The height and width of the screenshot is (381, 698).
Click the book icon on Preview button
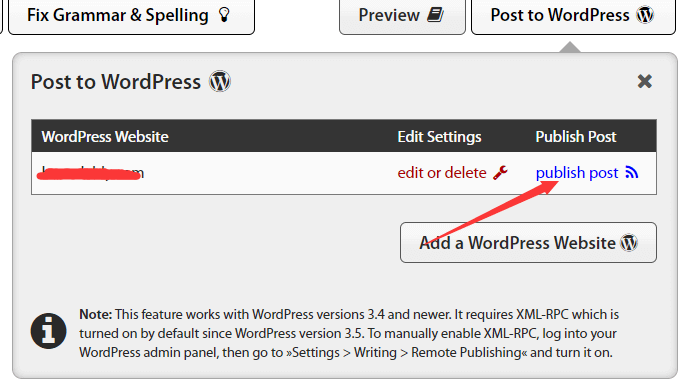[x=435, y=15]
